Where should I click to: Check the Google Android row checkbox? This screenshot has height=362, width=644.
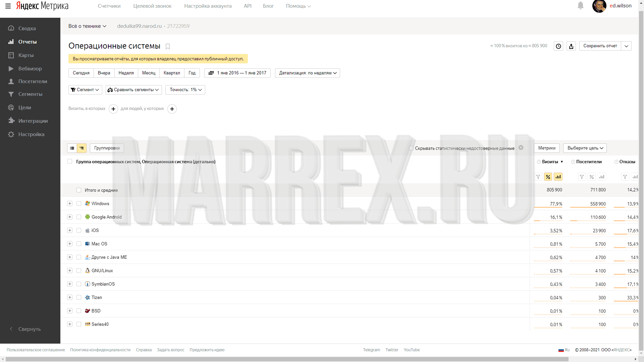pos(79,217)
